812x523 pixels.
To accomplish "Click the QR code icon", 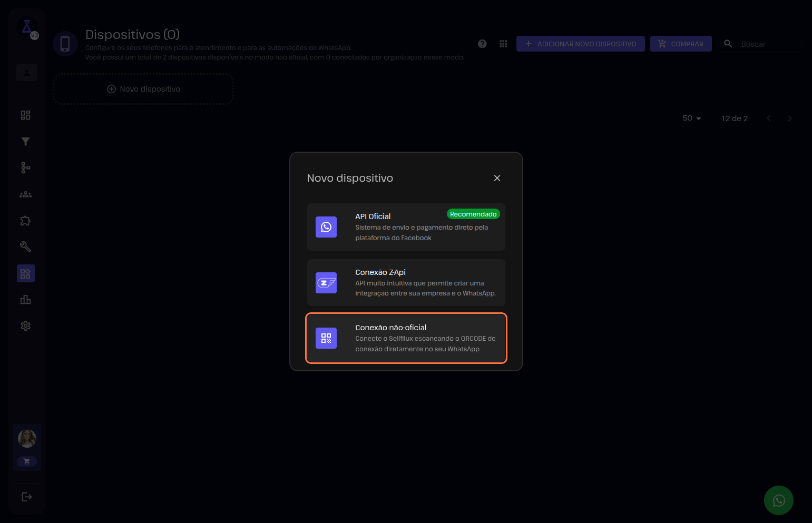I will [x=326, y=338].
